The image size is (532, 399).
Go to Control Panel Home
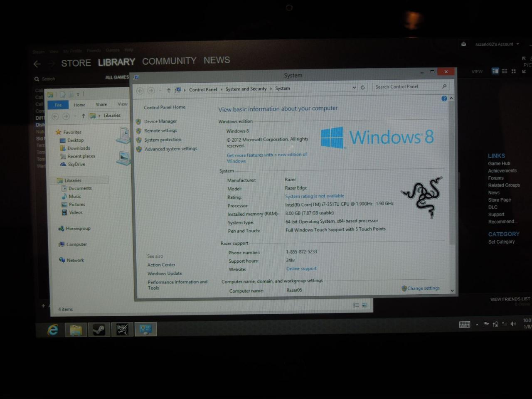coord(165,107)
